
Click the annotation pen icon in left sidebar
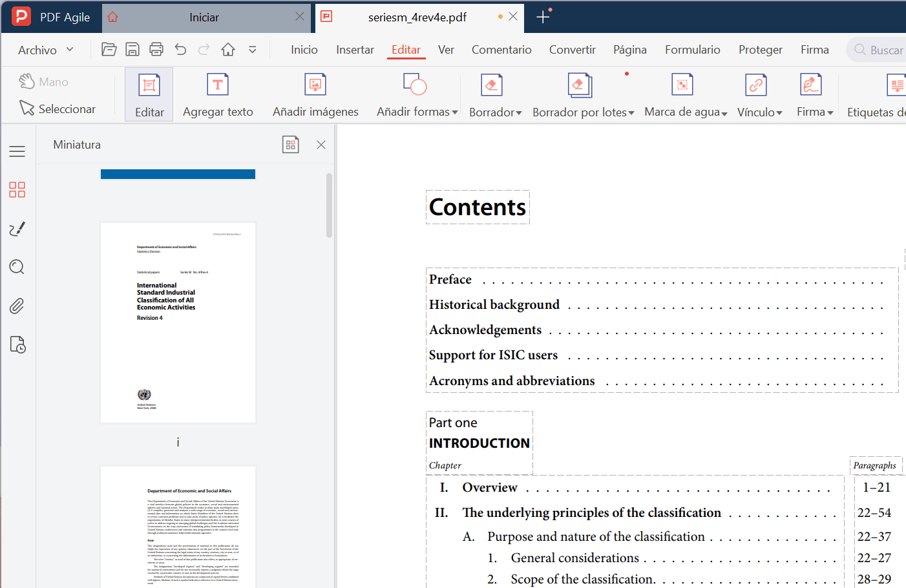17,228
